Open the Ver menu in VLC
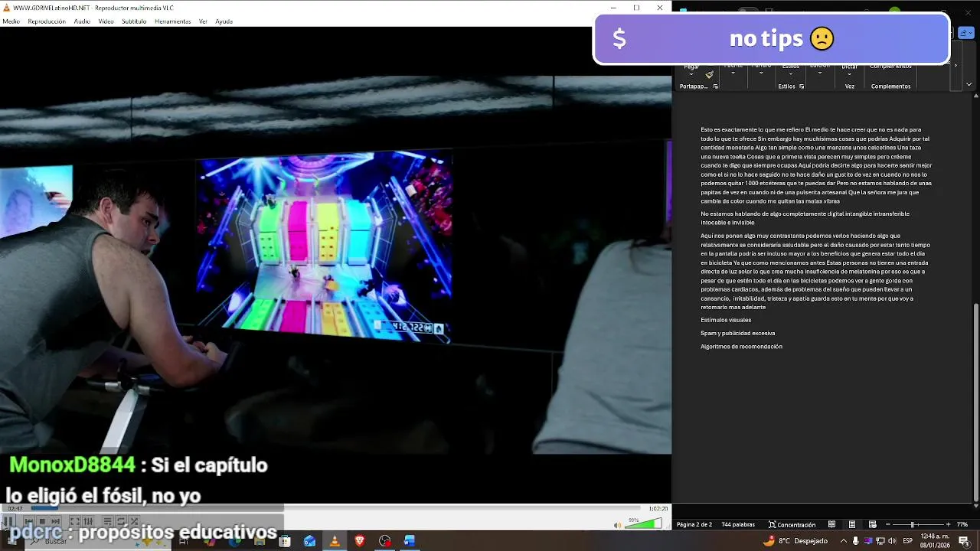The height and width of the screenshot is (551, 980). click(x=203, y=21)
